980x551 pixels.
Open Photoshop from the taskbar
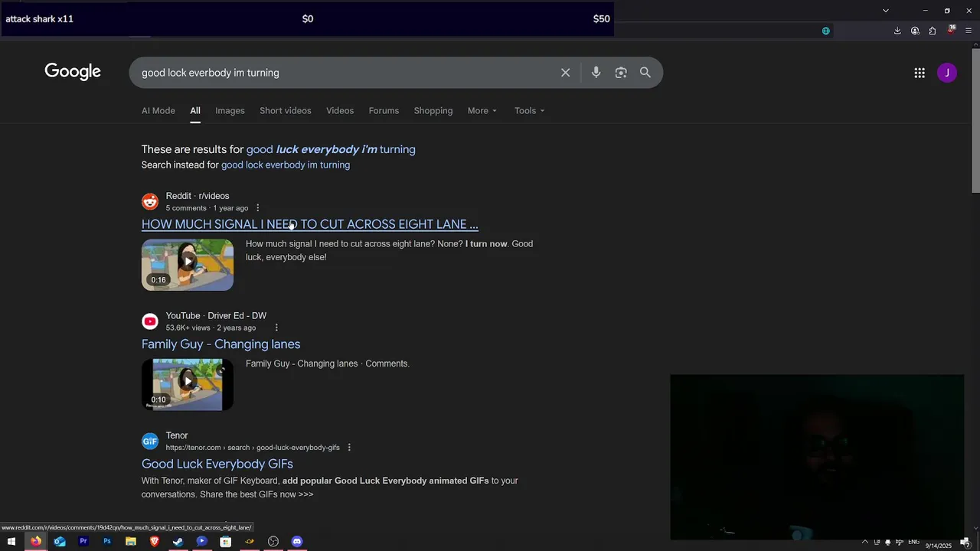pos(107,542)
